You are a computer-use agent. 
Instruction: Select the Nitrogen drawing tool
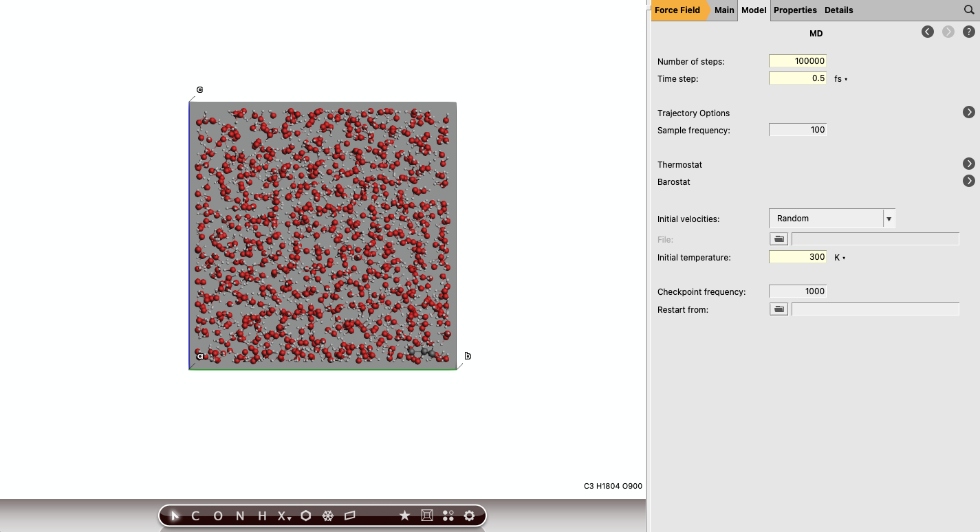pyautogui.click(x=239, y=516)
